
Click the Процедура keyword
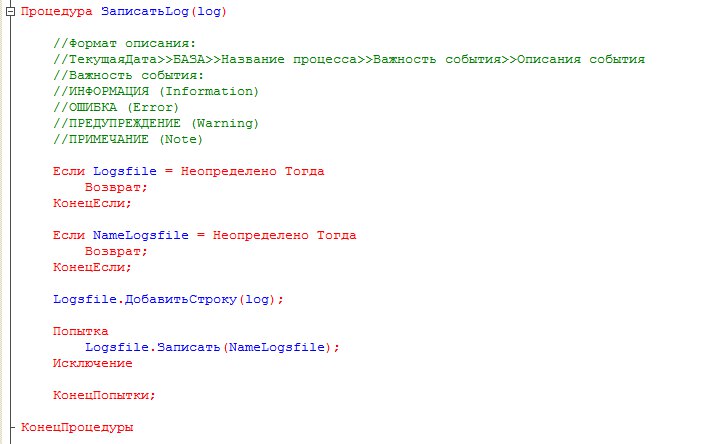coord(56,11)
